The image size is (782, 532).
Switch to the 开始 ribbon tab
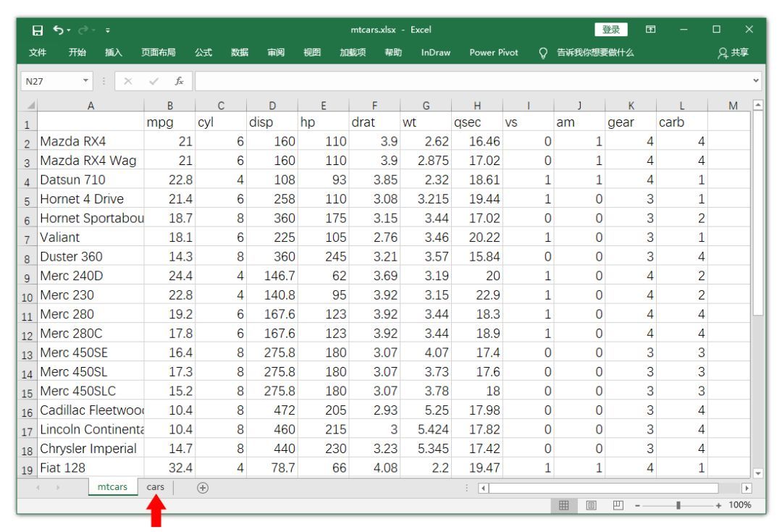pos(77,52)
